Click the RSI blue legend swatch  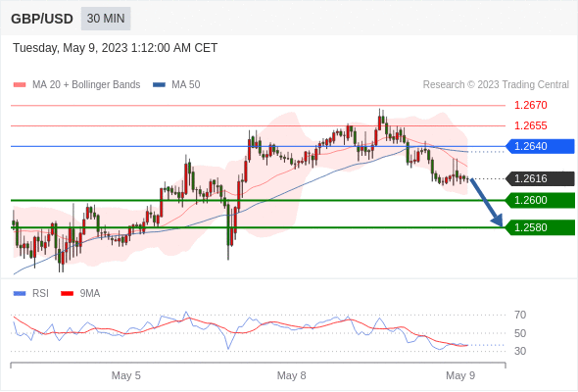(x=20, y=294)
